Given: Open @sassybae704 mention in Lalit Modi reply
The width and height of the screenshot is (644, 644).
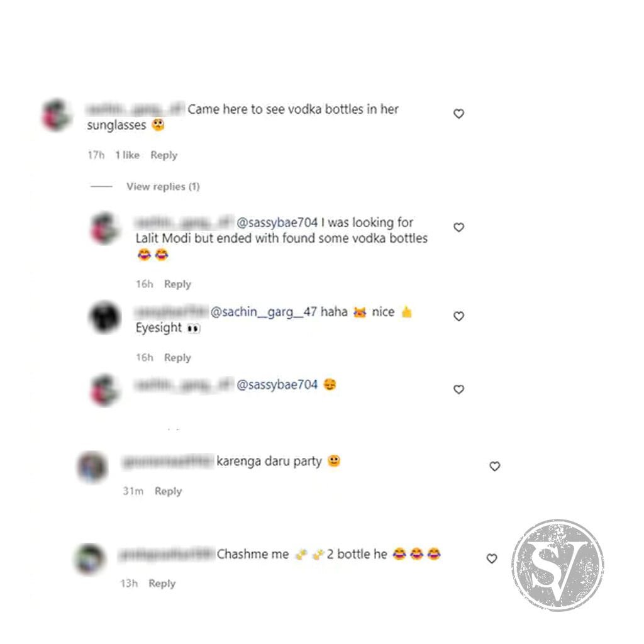Looking at the screenshot, I should coord(277,223).
